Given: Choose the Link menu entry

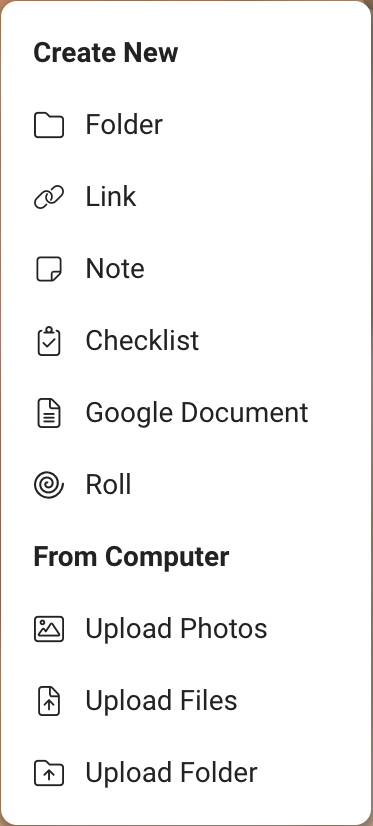Looking at the screenshot, I should point(111,196).
